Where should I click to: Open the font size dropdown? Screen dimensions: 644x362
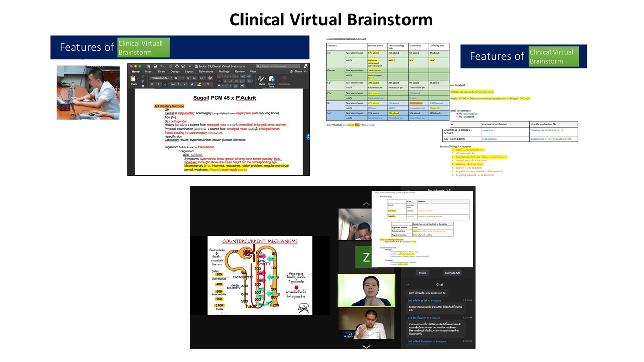click(x=178, y=78)
